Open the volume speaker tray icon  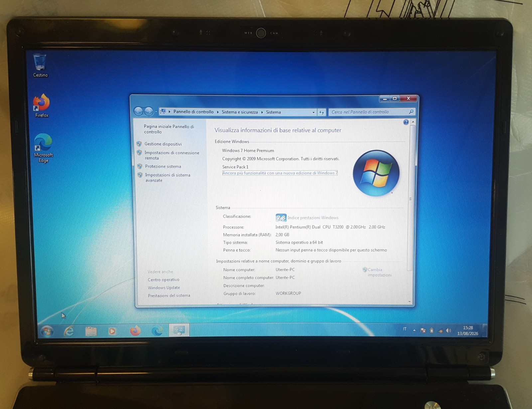[x=449, y=331]
